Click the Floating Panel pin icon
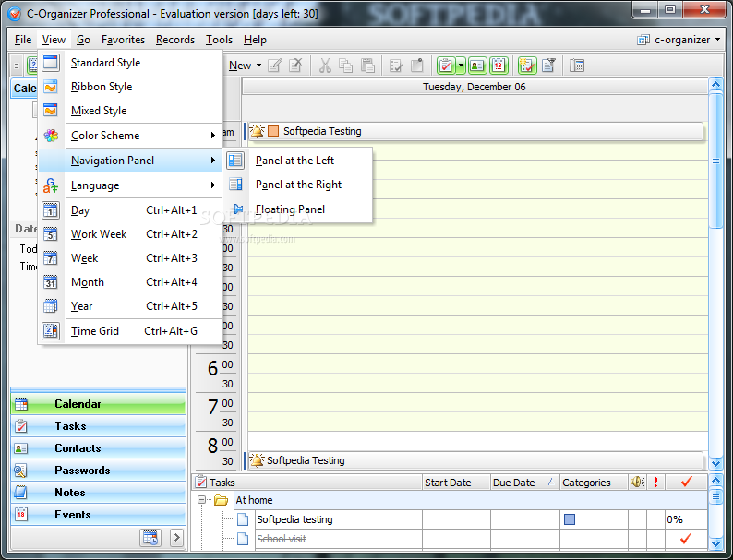Viewport: 733px width, 560px height. coord(235,209)
